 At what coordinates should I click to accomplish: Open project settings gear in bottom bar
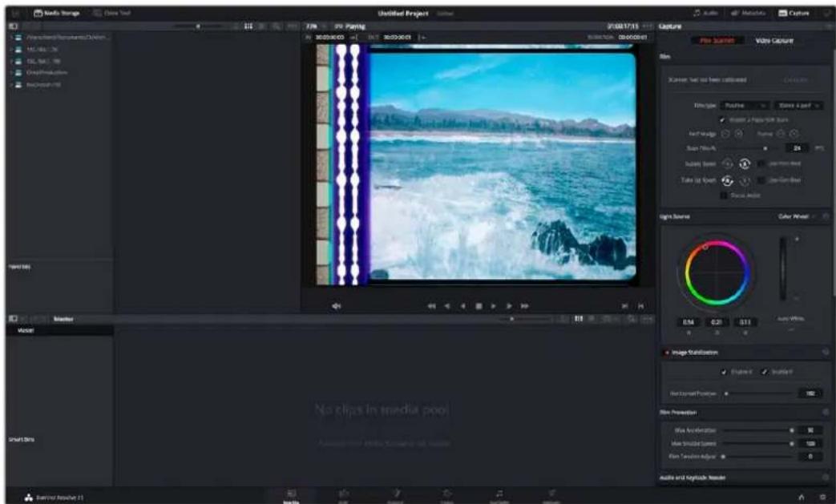pyautogui.click(x=822, y=497)
